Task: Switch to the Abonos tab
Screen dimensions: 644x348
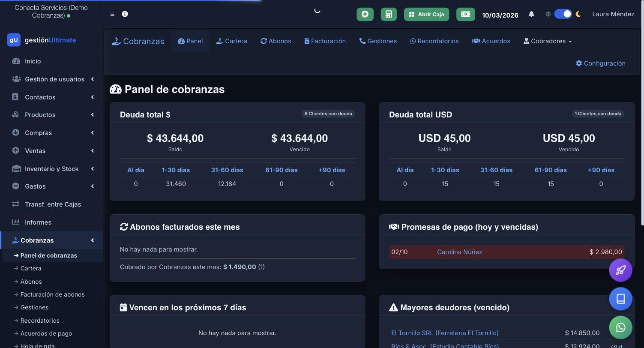Action: pyautogui.click(x=276, y=41)
